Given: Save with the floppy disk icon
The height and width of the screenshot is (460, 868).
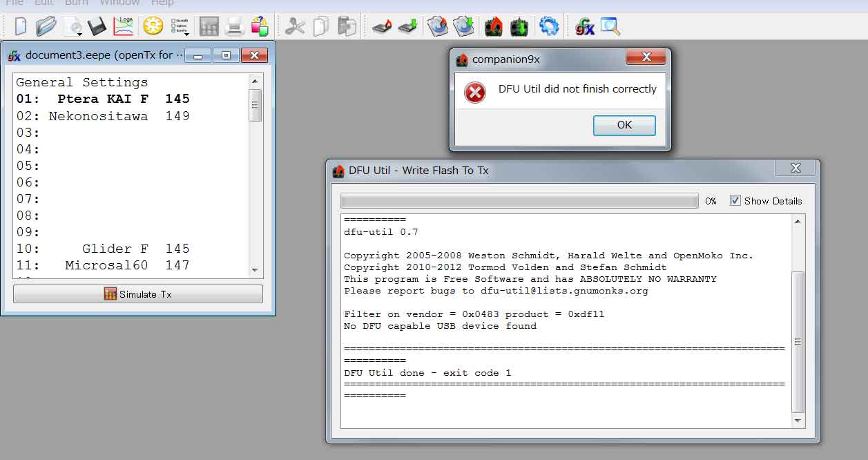Looking at the screenshot, I should 97,27.
